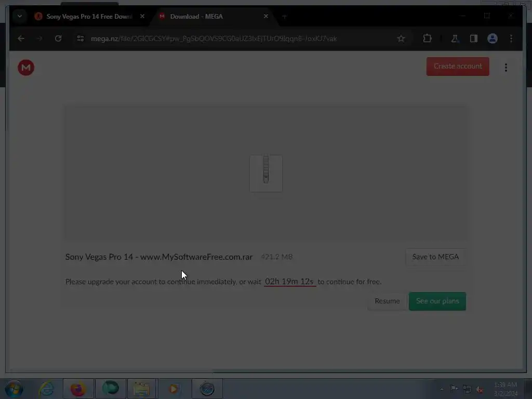Open the taskbar clock showing 1:39 AM

click(x=506, y=389)
